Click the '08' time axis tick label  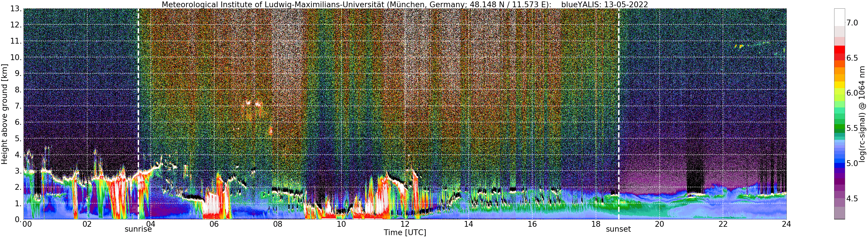tap(278, 224)
